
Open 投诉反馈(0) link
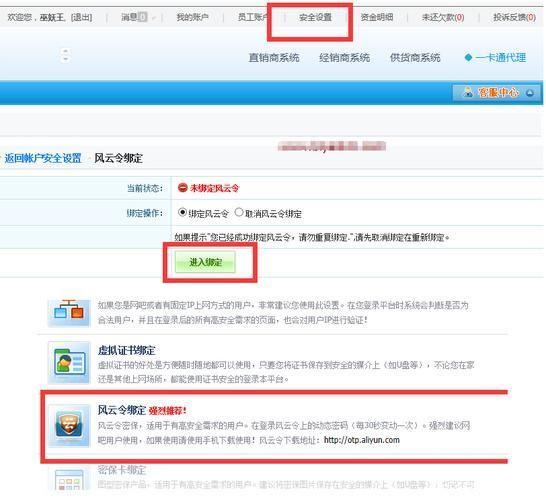click(x=514, y=17)
